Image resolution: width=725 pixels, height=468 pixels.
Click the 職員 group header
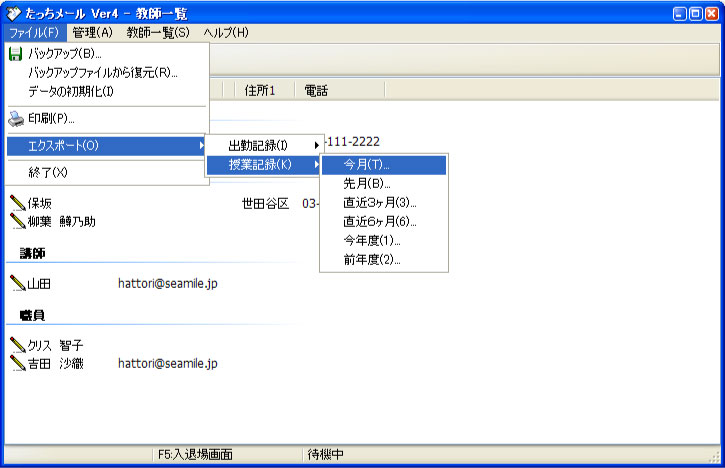tap(32, 315)
